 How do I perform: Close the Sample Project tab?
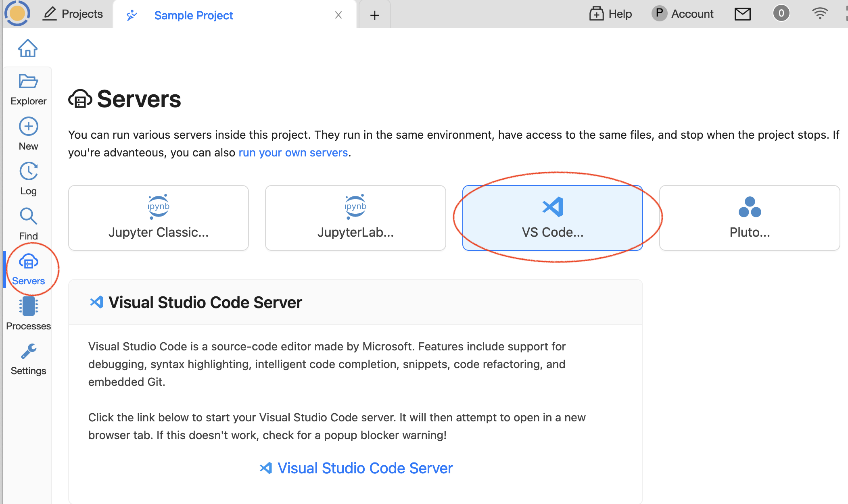point(338,15)
